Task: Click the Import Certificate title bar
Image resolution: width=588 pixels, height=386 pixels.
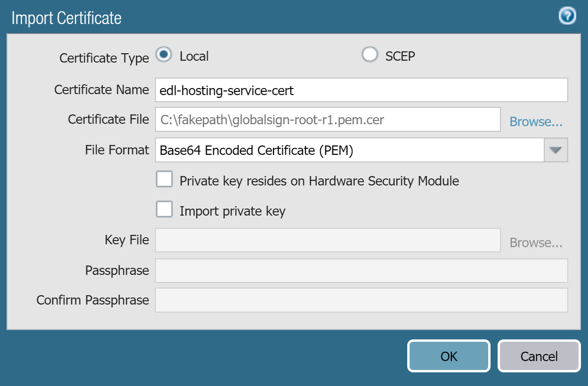Action: (x=282, y=18)
